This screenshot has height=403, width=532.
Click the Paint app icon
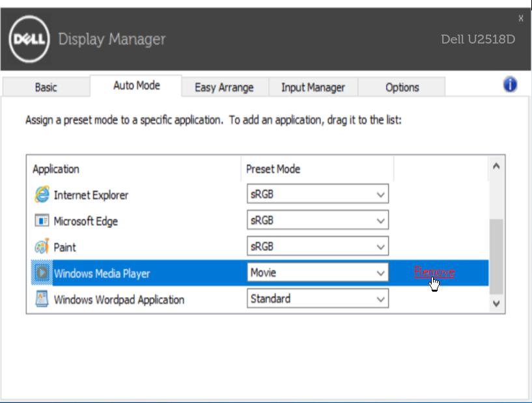coord(42,247)
